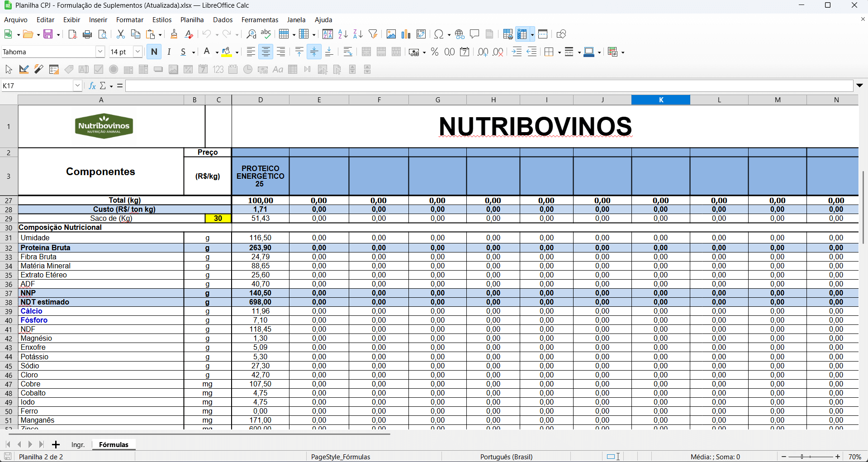
Task: Toggle form design mode
Action: click(x=24, y=69)
